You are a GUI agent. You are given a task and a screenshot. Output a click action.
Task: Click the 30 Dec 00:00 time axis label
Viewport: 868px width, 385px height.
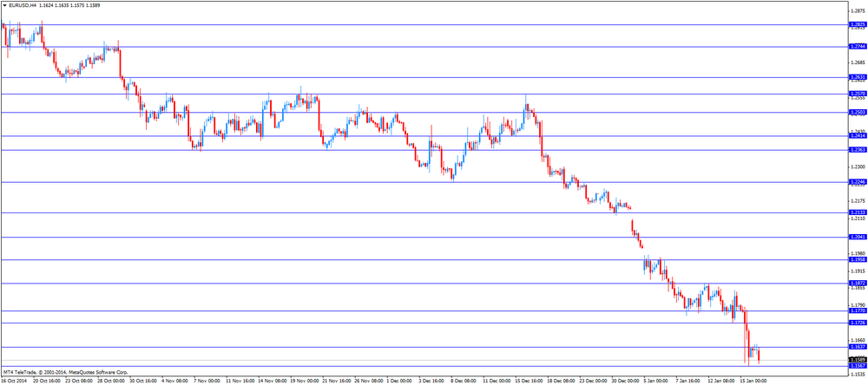point(626,382)
